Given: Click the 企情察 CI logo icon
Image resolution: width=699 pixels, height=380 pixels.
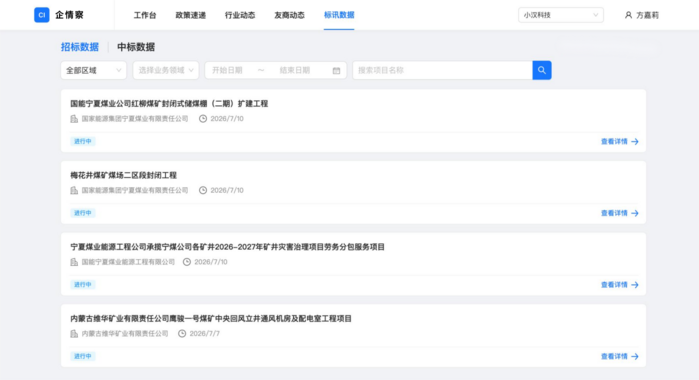Looking at the screenshot, I should pyautogui.click(x=42, y=15).
